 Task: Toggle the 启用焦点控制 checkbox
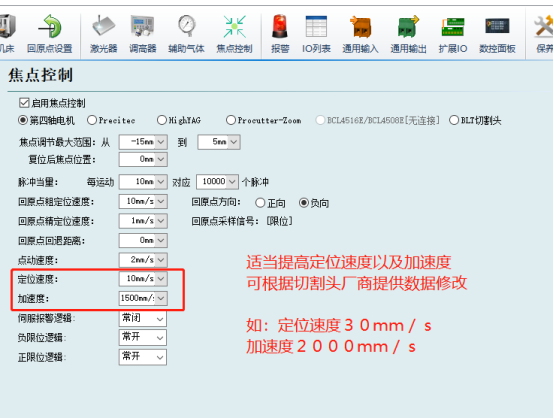click(x=24, y=103)
